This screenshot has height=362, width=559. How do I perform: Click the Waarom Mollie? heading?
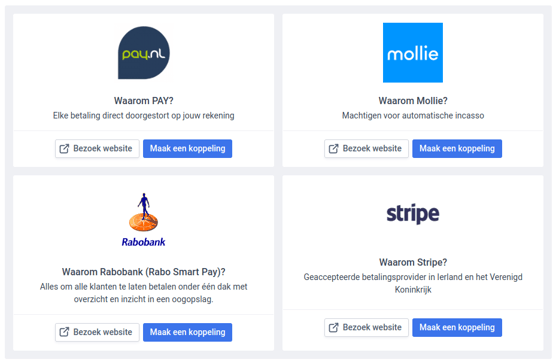point(413,101)
